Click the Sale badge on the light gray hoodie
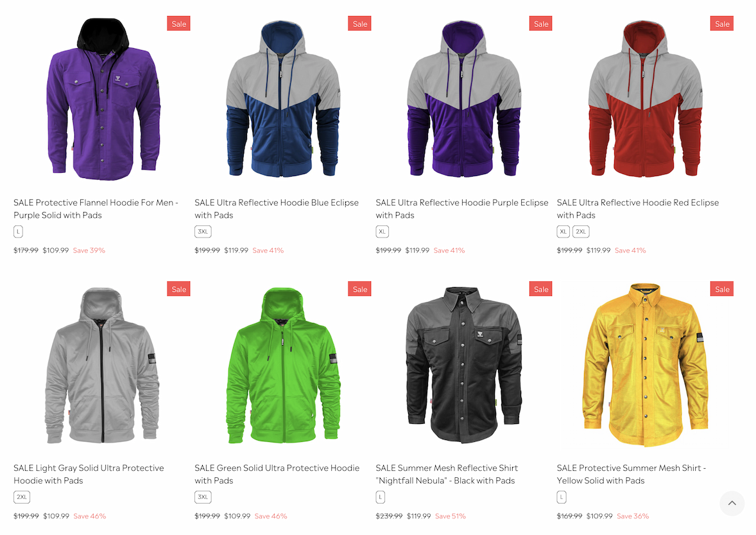This screenshot has width=756, height=535. pos(178,289)
